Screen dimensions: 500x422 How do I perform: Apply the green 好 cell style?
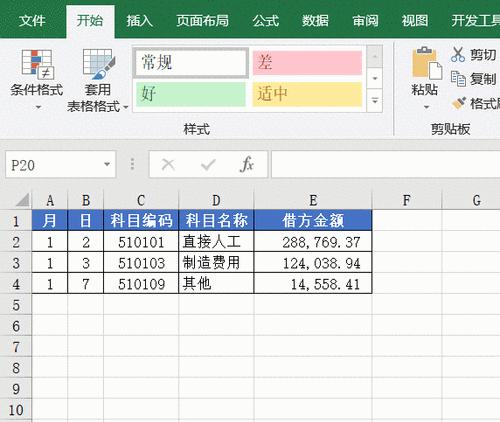pyautogui.click(x=191, y=94)
